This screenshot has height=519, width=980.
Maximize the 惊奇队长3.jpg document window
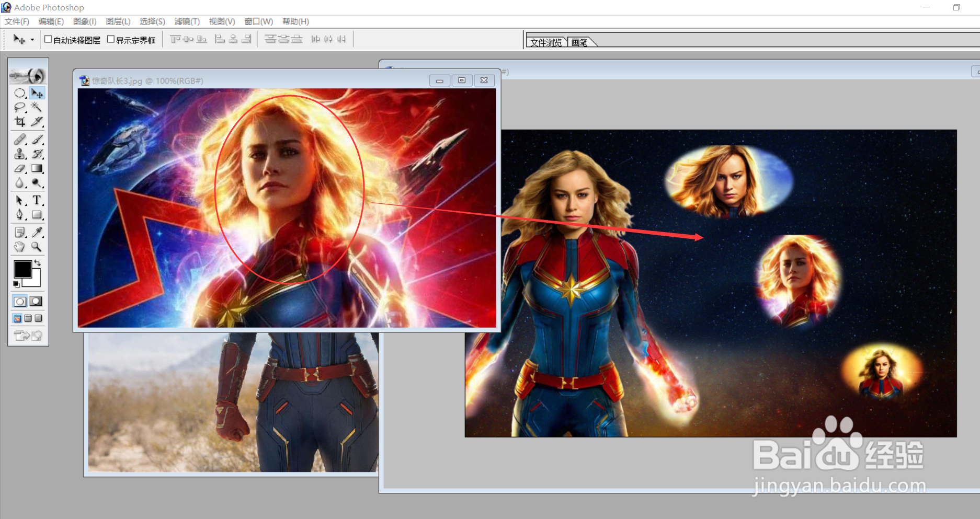pos(462,80)
